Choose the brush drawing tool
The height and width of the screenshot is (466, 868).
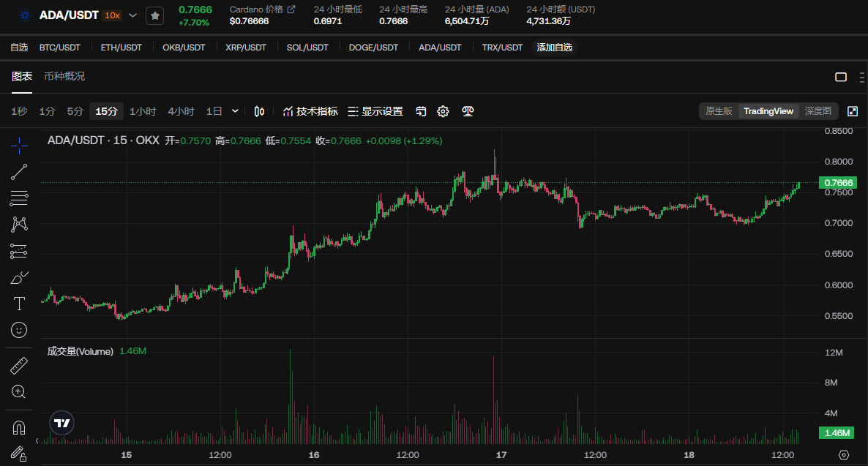20,277
